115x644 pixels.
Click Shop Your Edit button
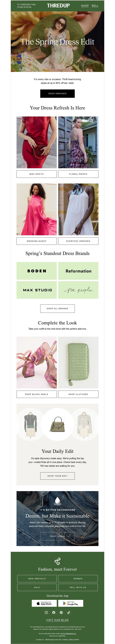pos(57,476)
